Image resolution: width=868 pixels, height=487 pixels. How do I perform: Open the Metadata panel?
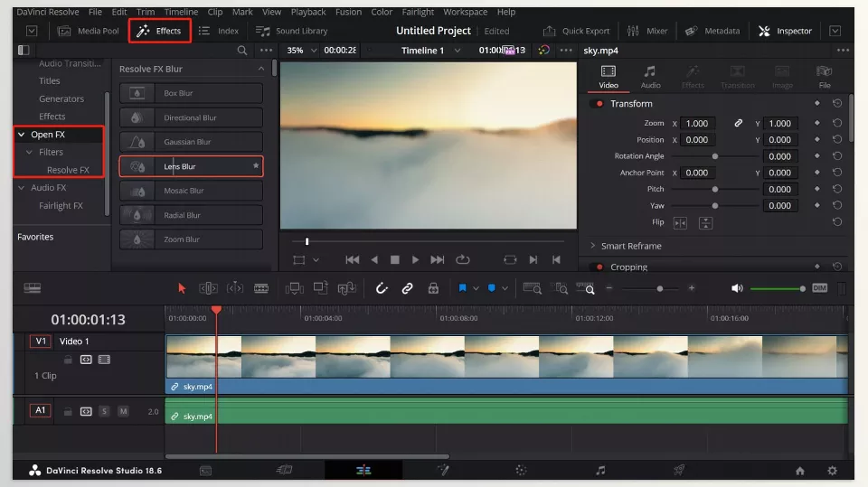[712, 31]
